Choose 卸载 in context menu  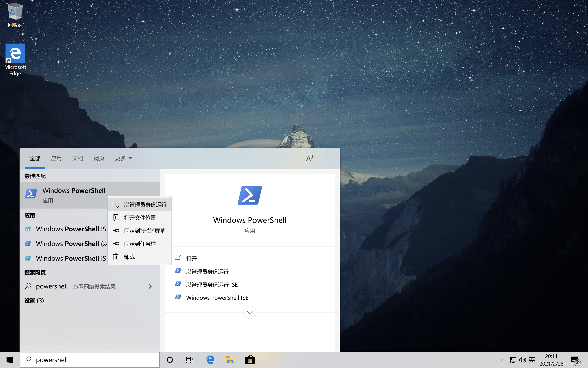pyautogui.click(x=140, y=257)
